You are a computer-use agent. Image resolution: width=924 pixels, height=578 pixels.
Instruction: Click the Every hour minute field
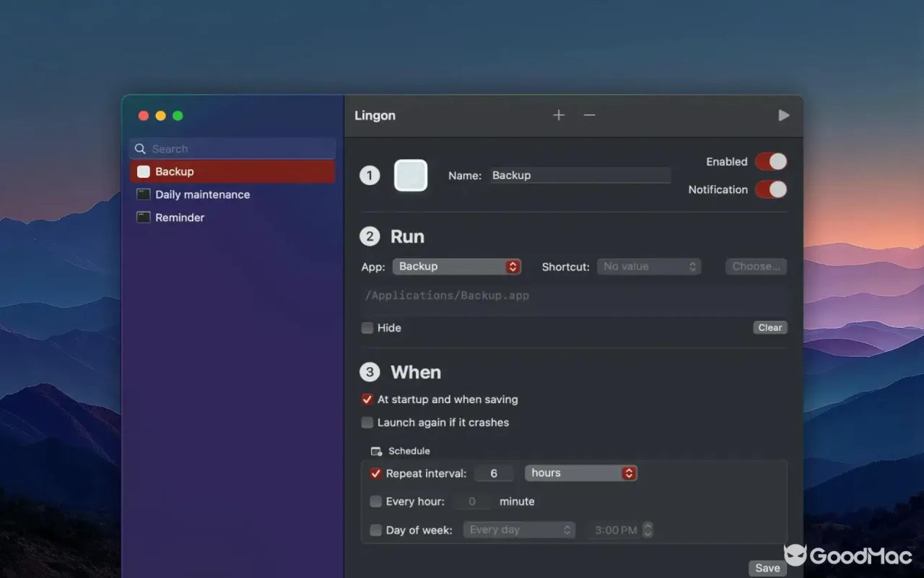tap(472, 501)
